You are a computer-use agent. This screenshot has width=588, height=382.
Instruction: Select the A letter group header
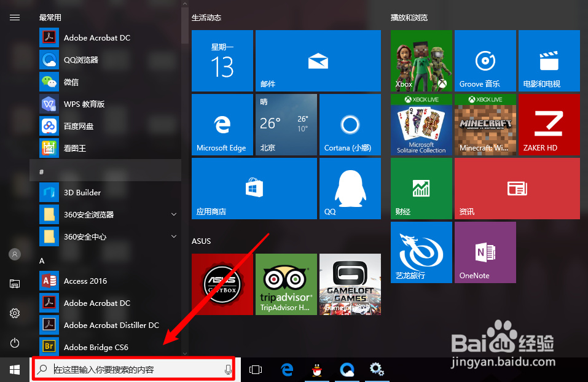[42, 260]
